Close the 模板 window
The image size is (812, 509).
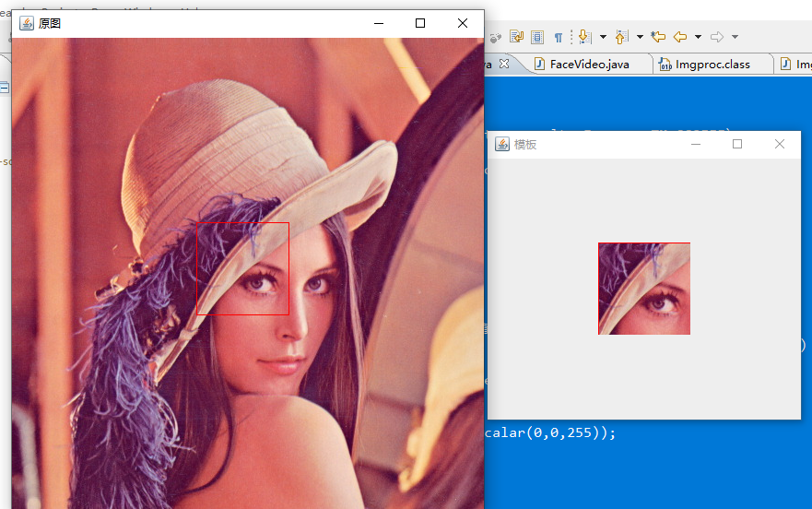(780, 144)
